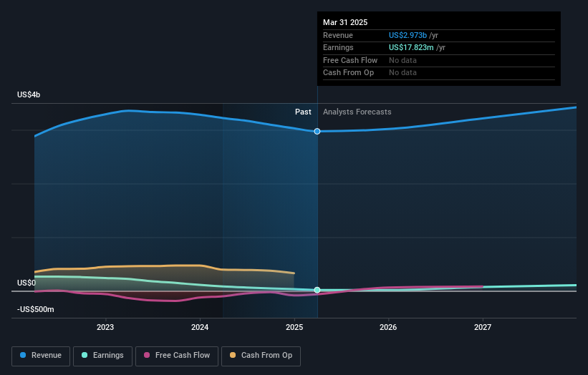
Task: Click the 2023 x-axis label
Action: click(x=105, y=327)
